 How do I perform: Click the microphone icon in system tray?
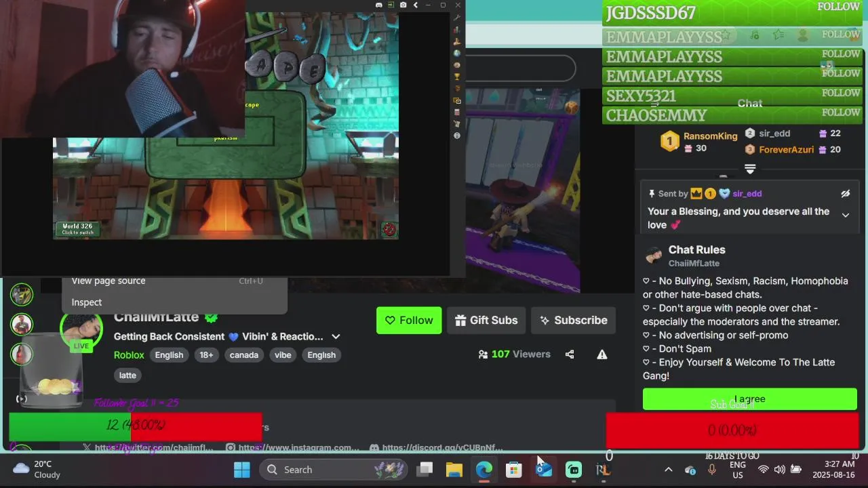point(712,470)
